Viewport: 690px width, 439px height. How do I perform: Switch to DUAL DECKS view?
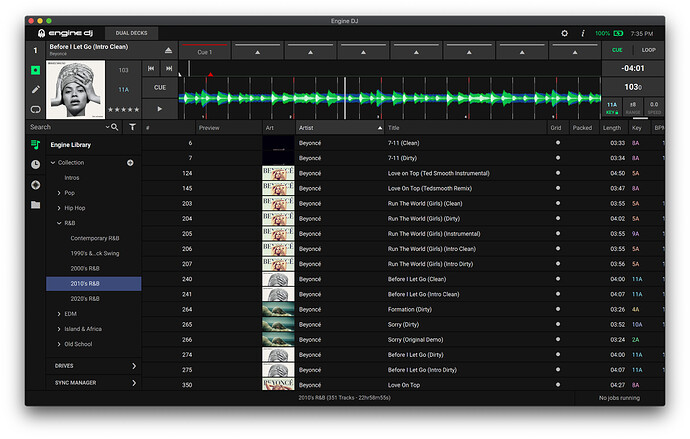131,33
